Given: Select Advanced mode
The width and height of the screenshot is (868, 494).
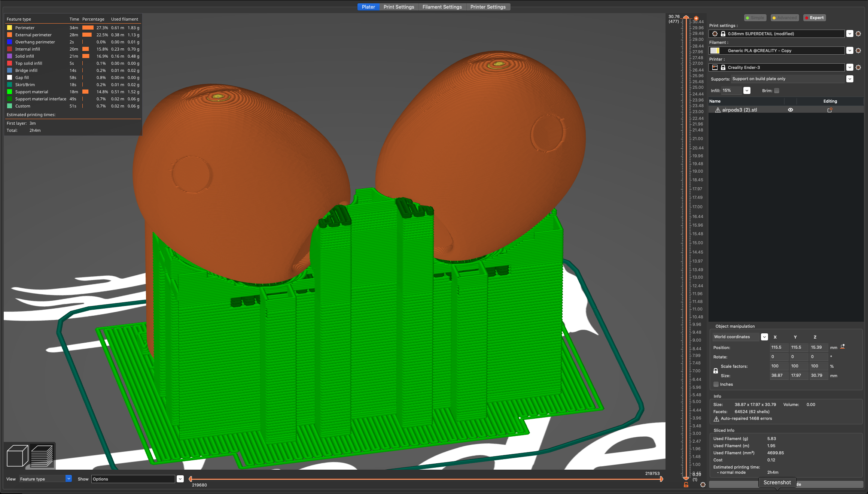Looking at the screenshot, I should click(785, 18).
